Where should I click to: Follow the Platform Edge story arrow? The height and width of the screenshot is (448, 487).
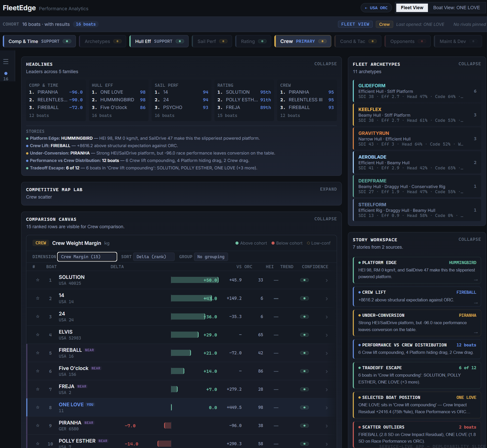(476, 280)
